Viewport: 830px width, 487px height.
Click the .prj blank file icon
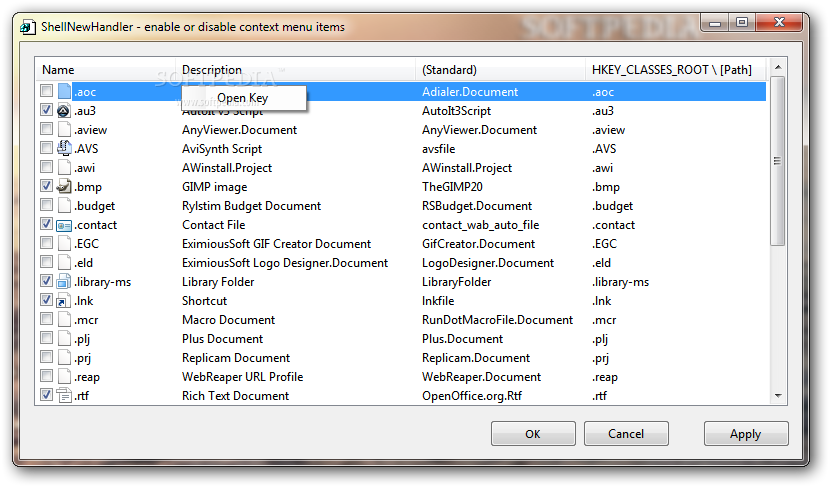point(64,358)
